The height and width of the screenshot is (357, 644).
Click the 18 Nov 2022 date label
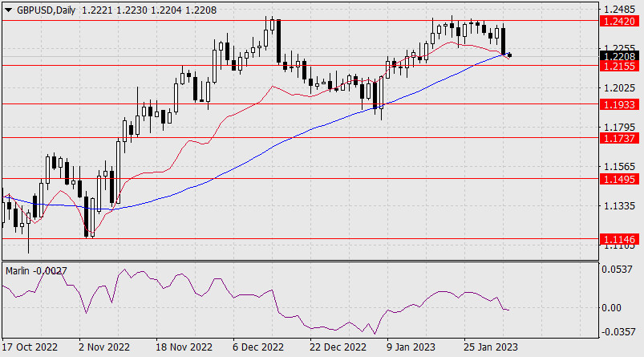click(184, 347)
